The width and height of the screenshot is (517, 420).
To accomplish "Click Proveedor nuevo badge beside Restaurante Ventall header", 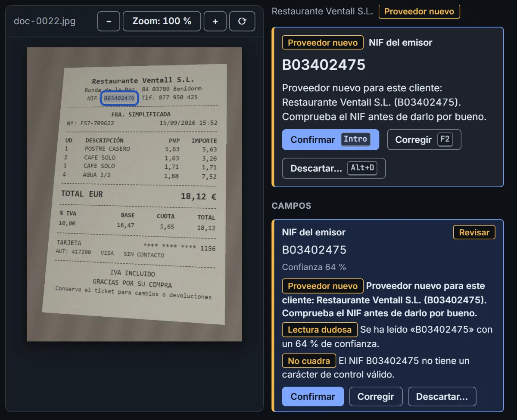I will coord(419,12).
